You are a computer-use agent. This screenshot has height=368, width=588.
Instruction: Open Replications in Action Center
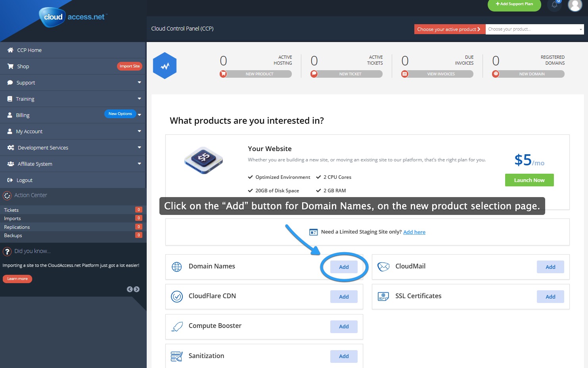point(73,227)
